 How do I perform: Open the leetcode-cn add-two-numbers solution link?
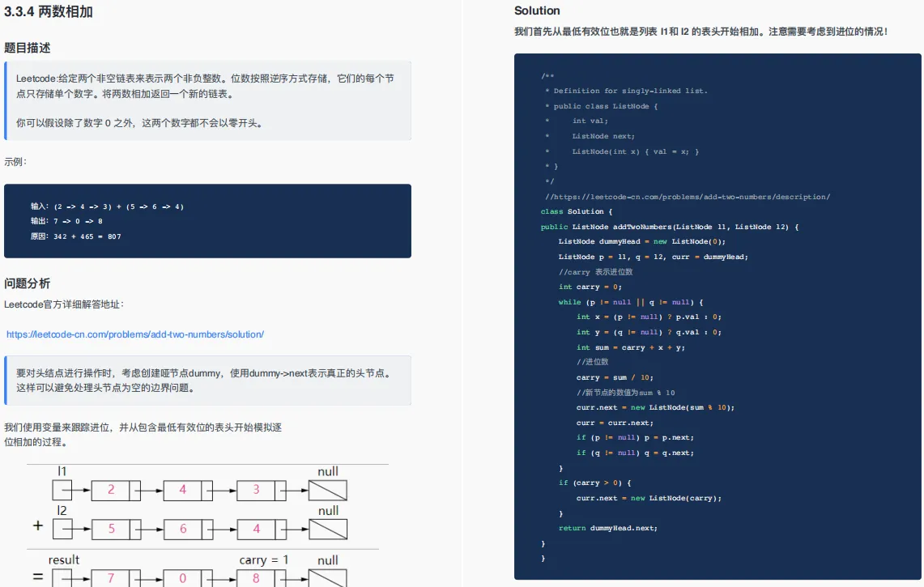click(135, 334)
